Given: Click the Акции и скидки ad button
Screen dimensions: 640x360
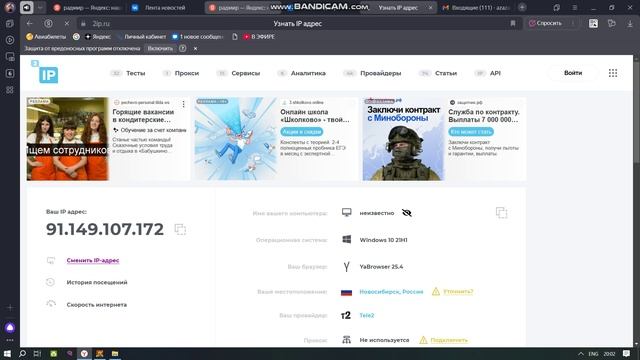Looking at the screenshot, I should (x=302, y=132).
